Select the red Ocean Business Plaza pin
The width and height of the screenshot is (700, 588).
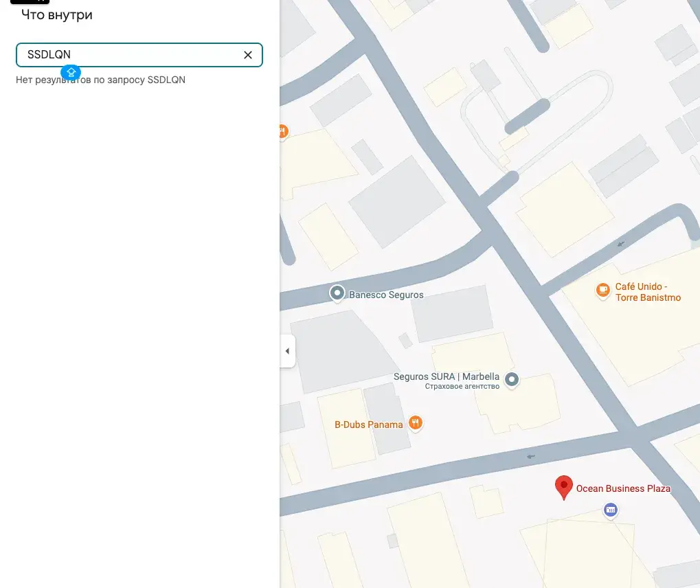tap(564, 487)
